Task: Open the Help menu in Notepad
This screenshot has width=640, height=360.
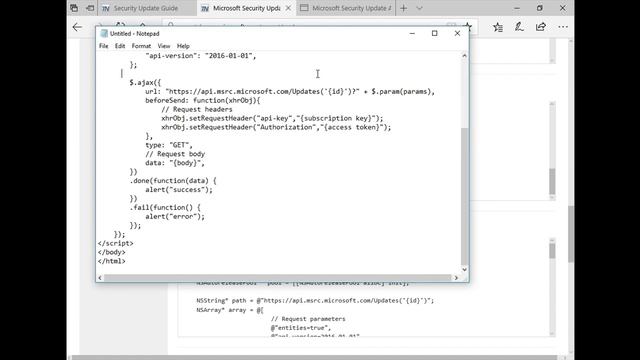Action: point(183,46)
